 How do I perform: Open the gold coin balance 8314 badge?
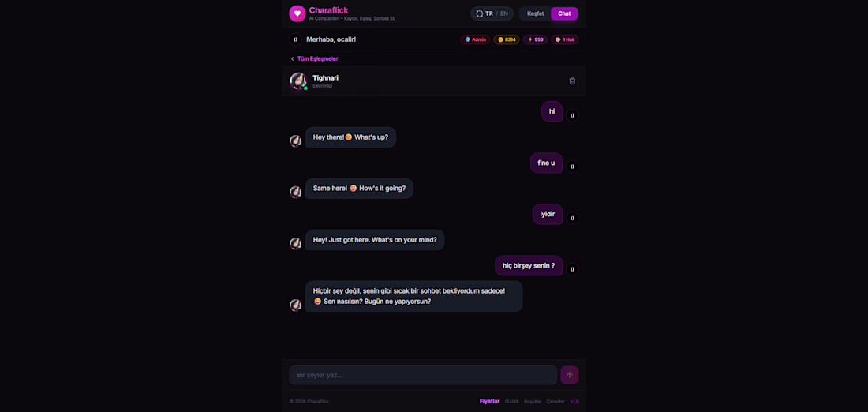coord(507,40)
